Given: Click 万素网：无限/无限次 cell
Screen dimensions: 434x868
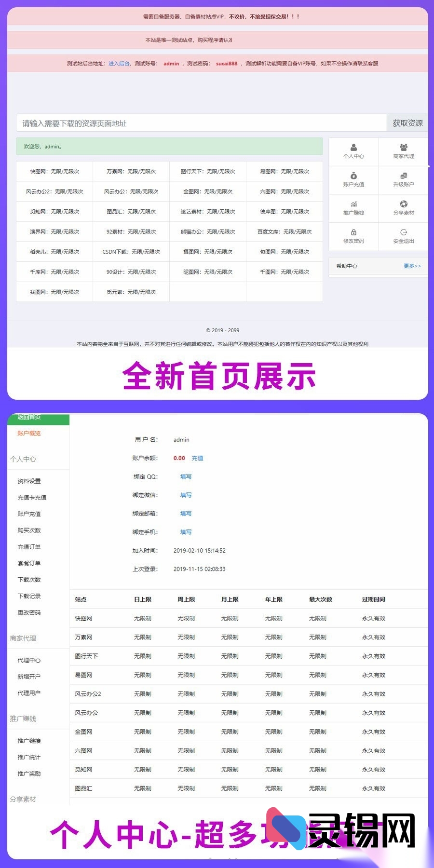Looking at the screenshot, I should [131, 171].
